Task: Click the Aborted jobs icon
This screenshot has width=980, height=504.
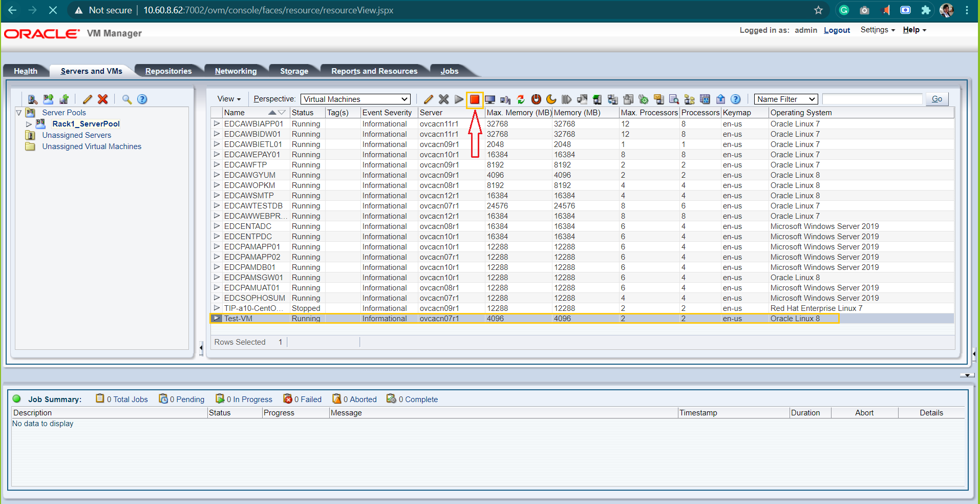Action: click(337, 398)
